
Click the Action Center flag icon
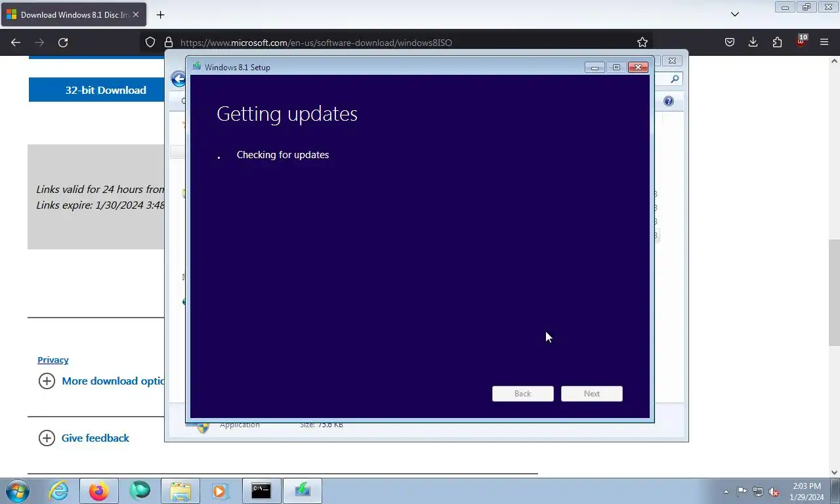pos(742,491)
